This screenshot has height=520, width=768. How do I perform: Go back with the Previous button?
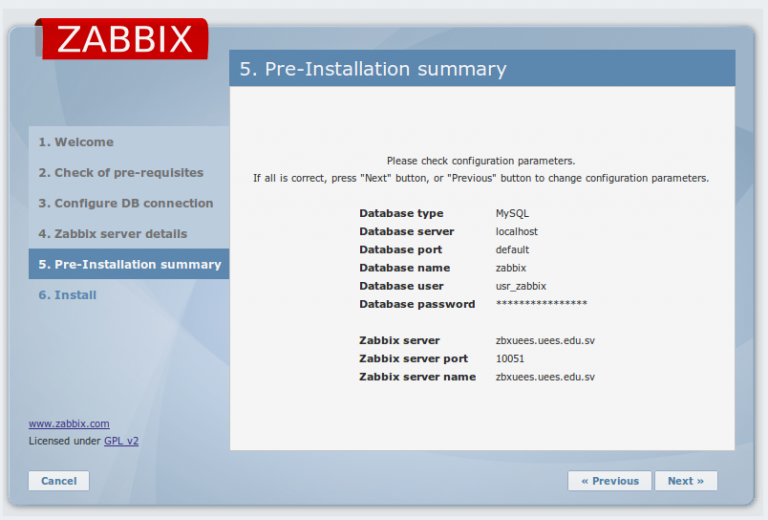610,481
